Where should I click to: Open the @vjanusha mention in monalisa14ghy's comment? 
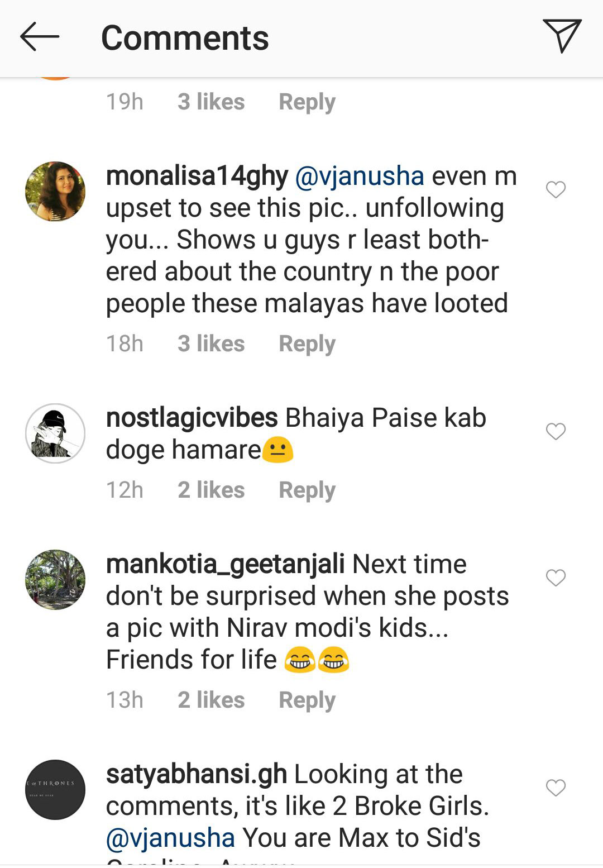[x=359, y=177]
